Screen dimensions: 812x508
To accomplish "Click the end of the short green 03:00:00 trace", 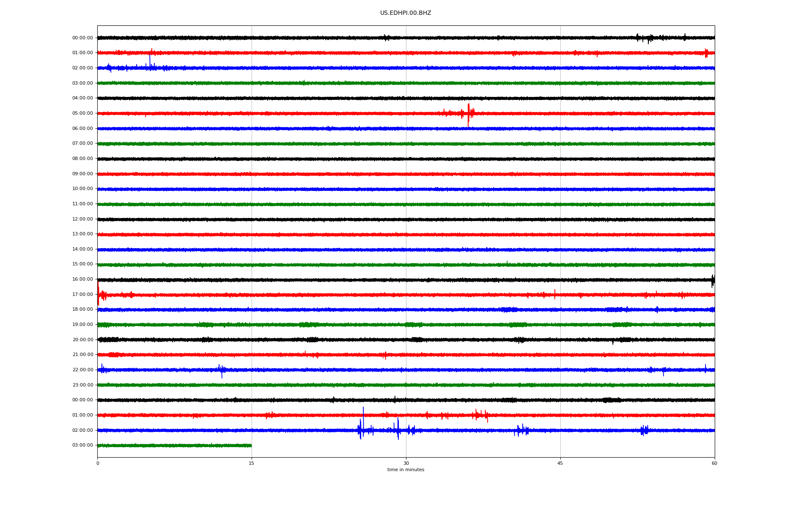I will [251, 445].
